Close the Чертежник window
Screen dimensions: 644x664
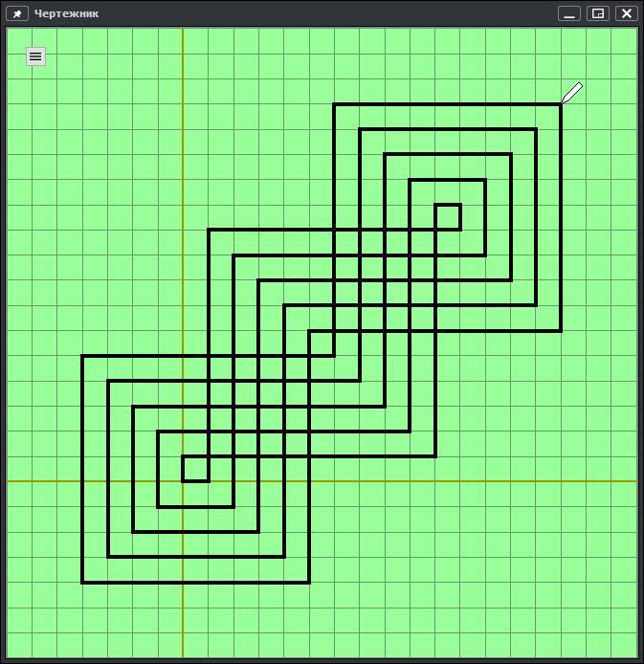(626, 13)
